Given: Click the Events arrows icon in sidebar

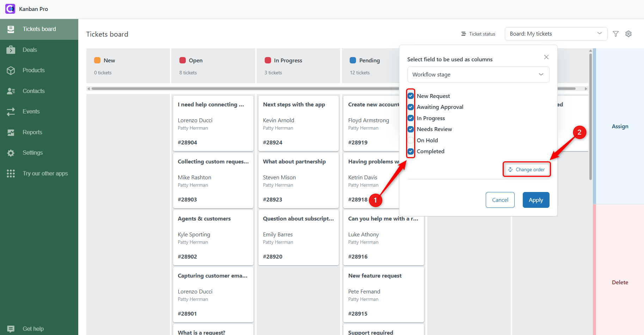Looking at the screenshot, I should pyautogui.click(x=11, y=112).
